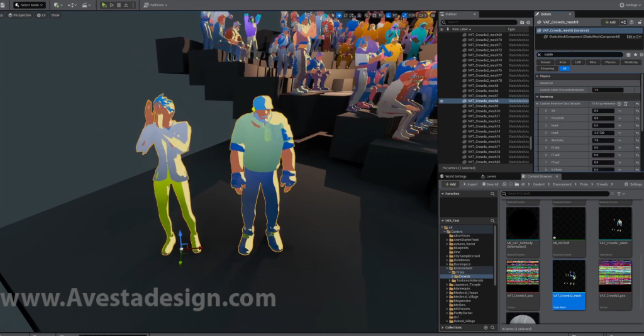Collapse Custom Primitive Data Defaults array
Image resolution: width=644 pixels, height=336 pixels.
tap(538, 104)
